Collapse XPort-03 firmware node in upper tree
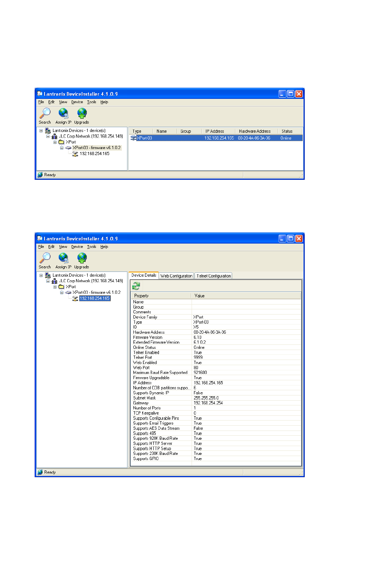Viewport: 380px width, 588px height. (62, 147)
